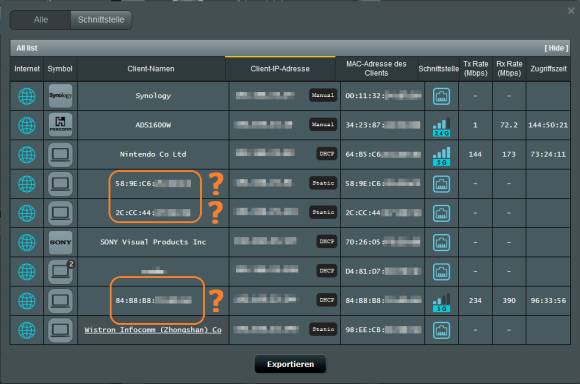
Task: Click Static badge in 58:9E:C6 row
Action: (323, 183)
